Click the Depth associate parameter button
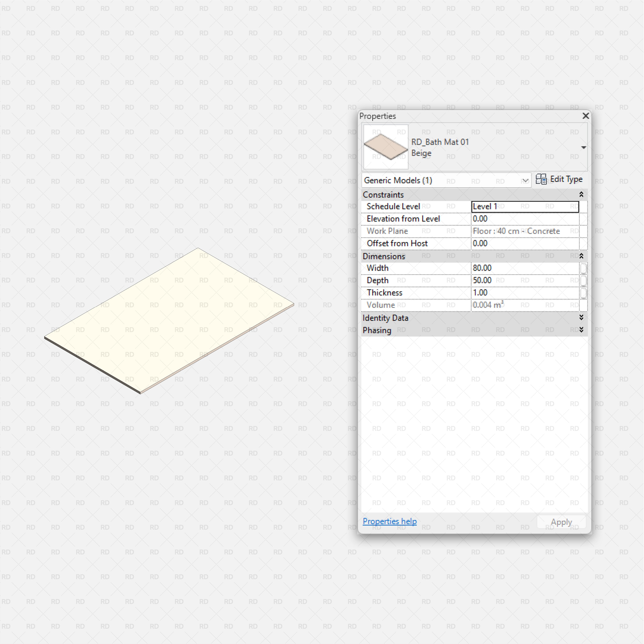Screen dimensions: 644x644 tap(583, 281)
